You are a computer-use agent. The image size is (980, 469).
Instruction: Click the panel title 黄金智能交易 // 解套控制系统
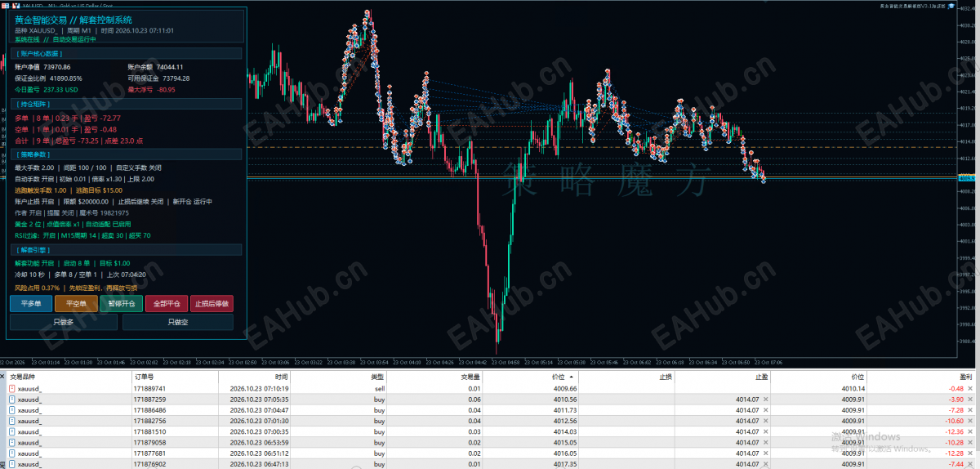click(73, 20)
